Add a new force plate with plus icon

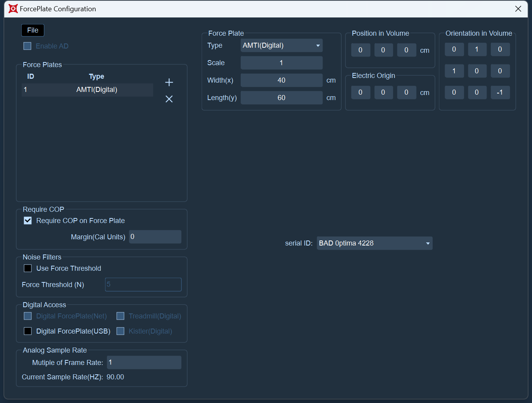click(x=169, y=82)
